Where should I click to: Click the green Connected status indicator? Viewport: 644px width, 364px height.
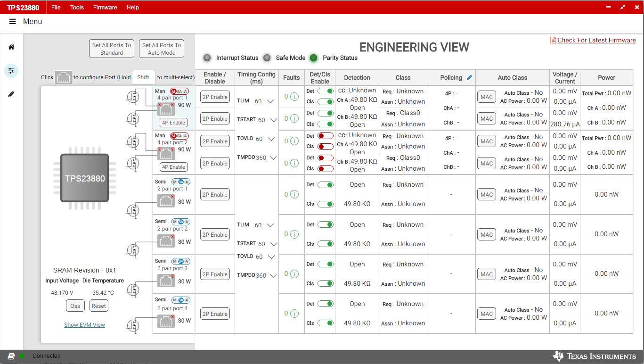click(22, 356)
